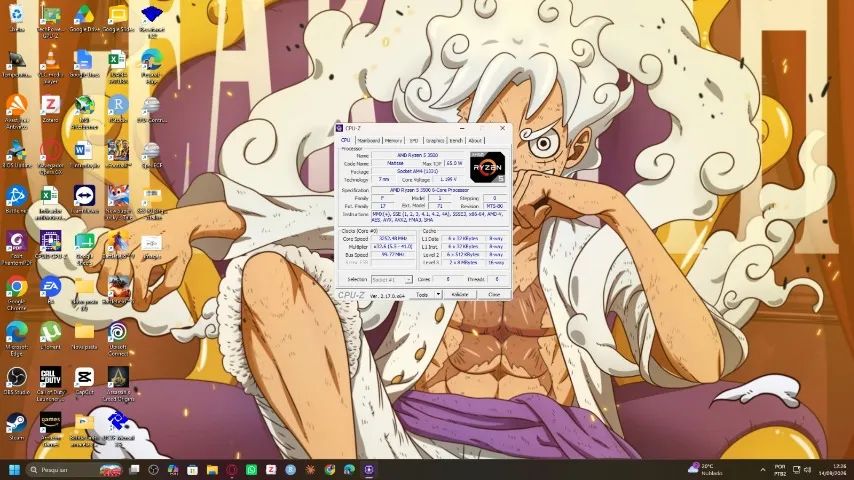Open the taskbar clock and date
This screenshot has height=480, width=854.
tap(832, 470)
